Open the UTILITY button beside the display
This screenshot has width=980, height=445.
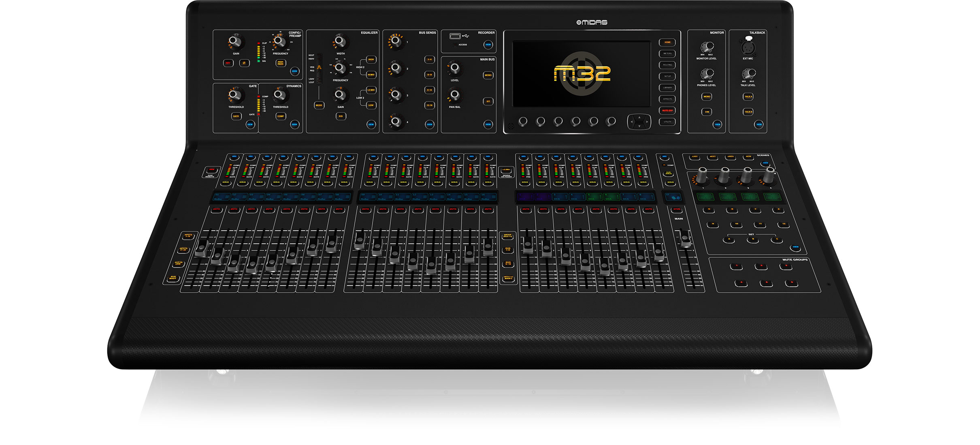coord(667,122)
